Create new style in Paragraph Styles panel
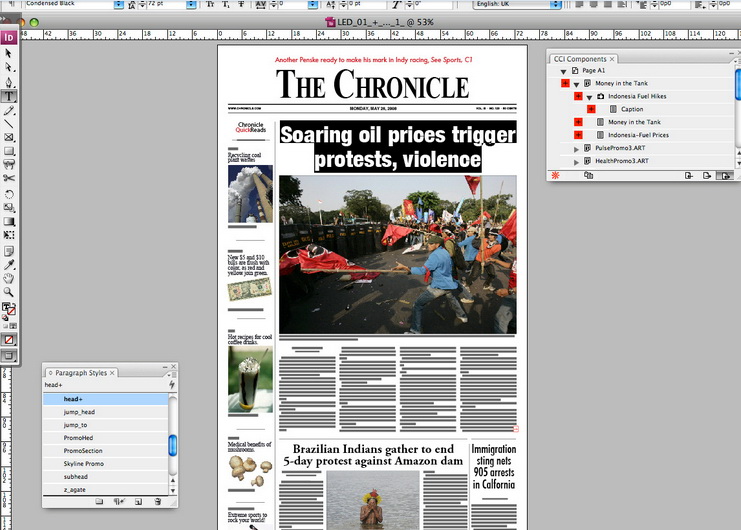 138,502
